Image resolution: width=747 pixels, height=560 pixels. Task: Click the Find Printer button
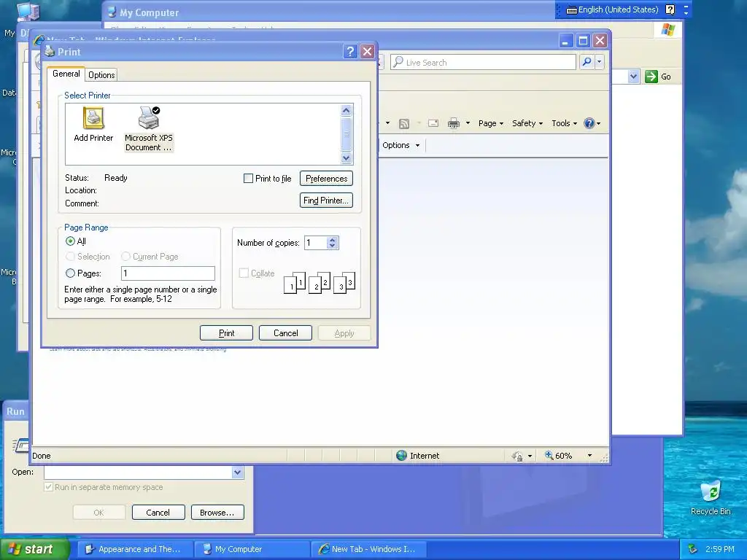click(326, 200)
